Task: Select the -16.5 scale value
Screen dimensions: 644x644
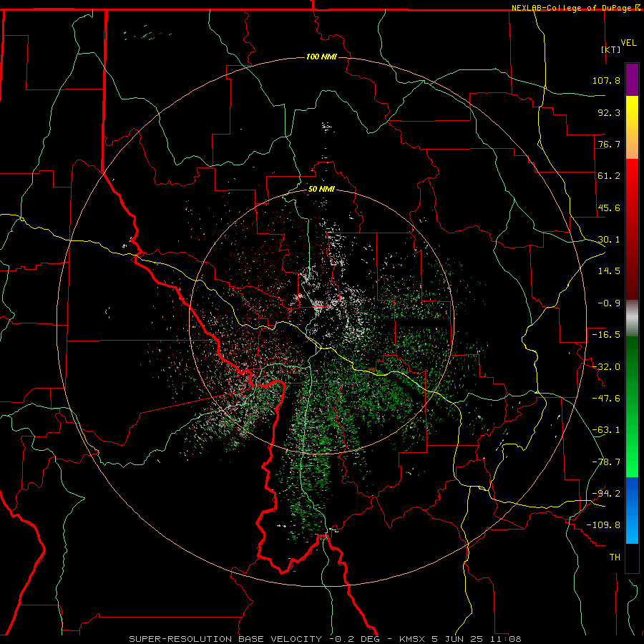Action: point(606,334)
